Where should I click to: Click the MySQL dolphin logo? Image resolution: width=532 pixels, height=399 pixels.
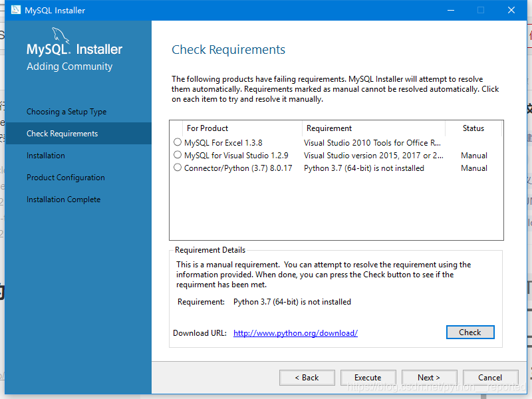point(61,36)
